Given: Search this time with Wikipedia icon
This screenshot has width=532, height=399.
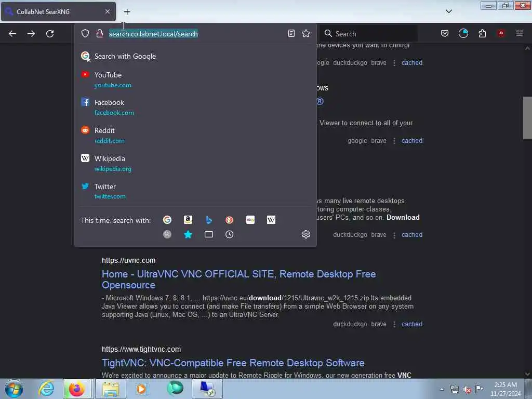Looking at the screenshot, I should pyautogui.click(x=271, y=220).
